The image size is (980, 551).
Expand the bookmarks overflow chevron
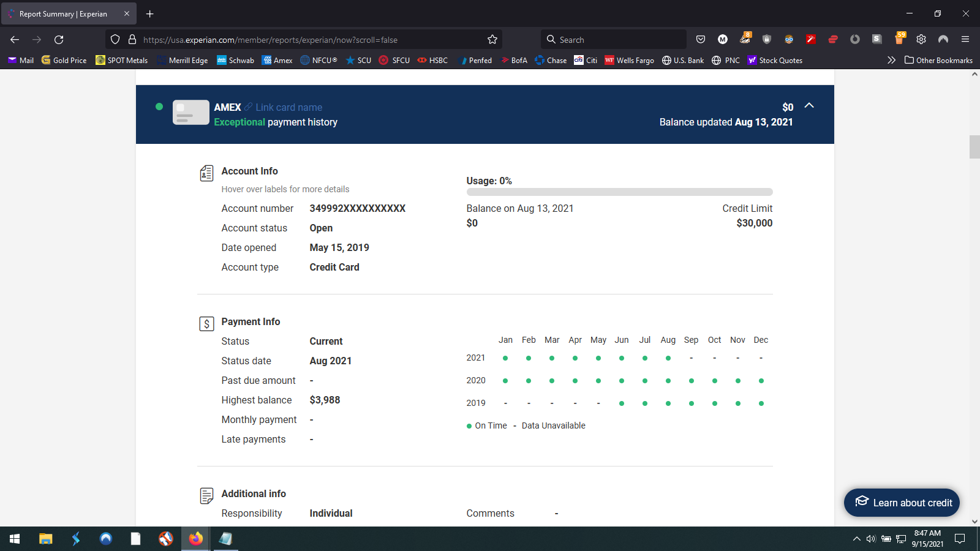coord(892,60)
